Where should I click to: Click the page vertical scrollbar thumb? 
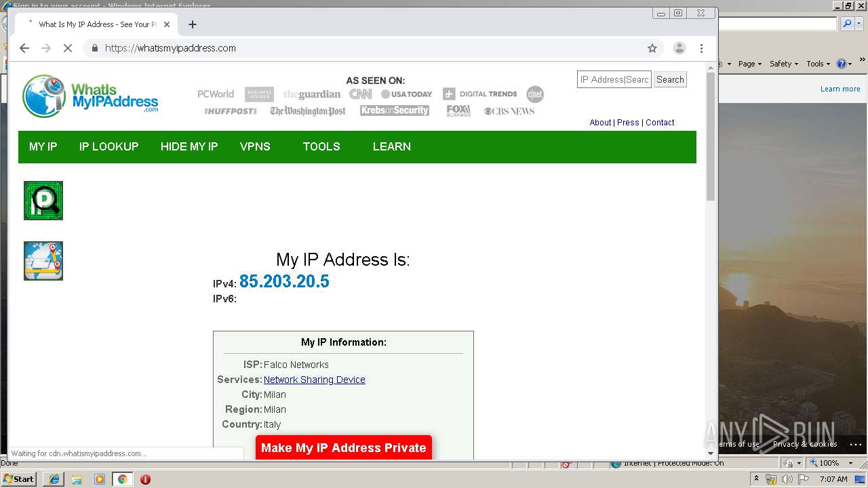[711, 137]
